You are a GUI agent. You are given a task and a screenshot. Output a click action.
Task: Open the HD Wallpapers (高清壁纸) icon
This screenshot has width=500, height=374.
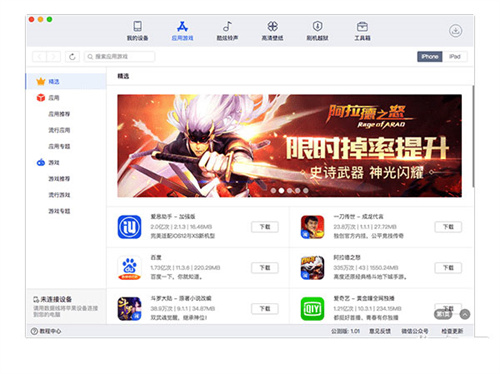click(x=272, y=26)
